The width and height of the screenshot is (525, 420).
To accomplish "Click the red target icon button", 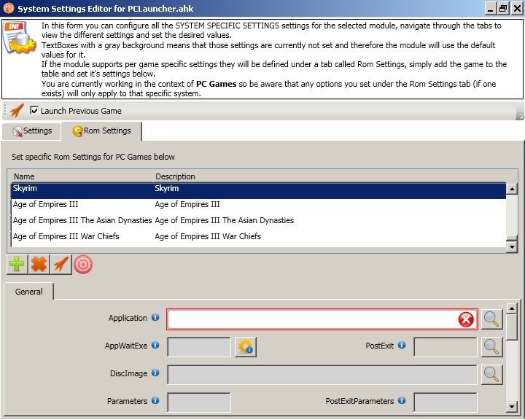I will pyautogui.click(x=83, y=265).
